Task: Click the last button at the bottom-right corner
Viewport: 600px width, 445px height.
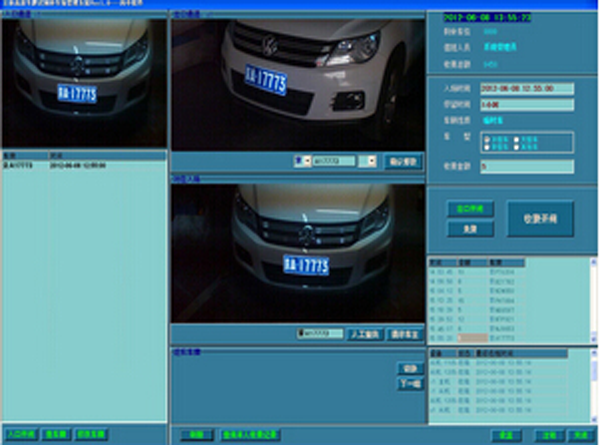Action: click(581, 435)
